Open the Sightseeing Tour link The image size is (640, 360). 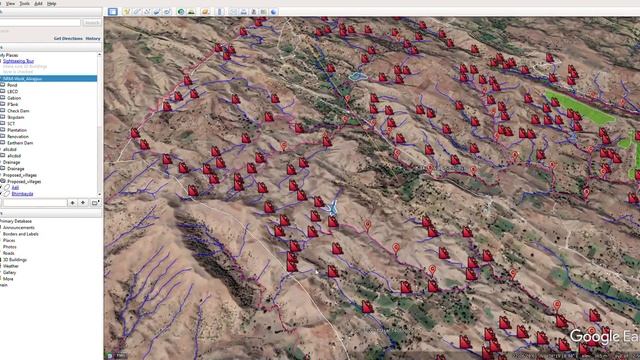[x=18, y=61]
